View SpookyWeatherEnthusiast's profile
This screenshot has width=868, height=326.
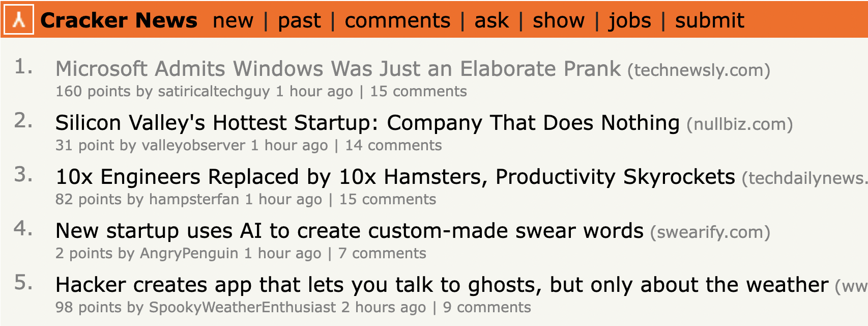tap(242, 308)
